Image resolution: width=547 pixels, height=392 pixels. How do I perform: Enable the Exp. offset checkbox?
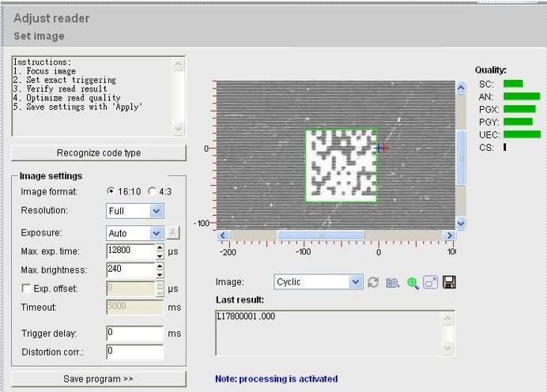coord(26,288)
